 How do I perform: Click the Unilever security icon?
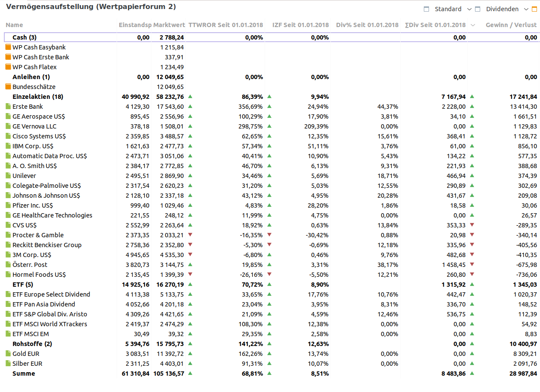[x=8, y=175]
